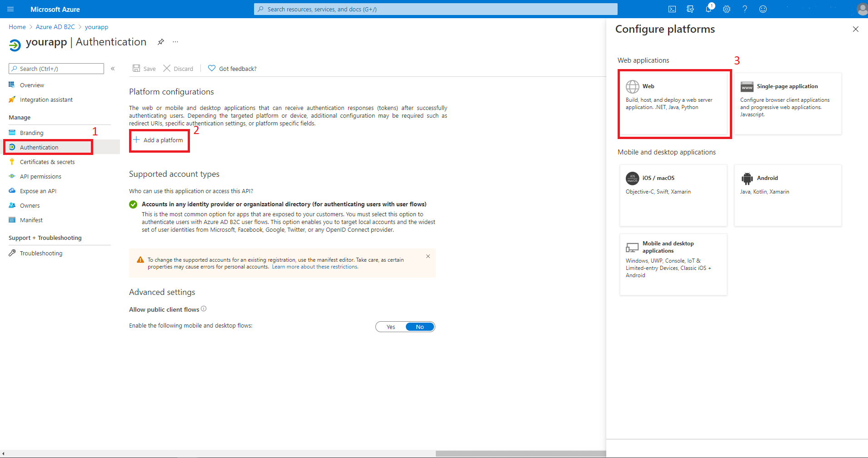This screenshot has width=868, height=458.
Task: Choose the Android platform tile
Action: coord(788,195)
